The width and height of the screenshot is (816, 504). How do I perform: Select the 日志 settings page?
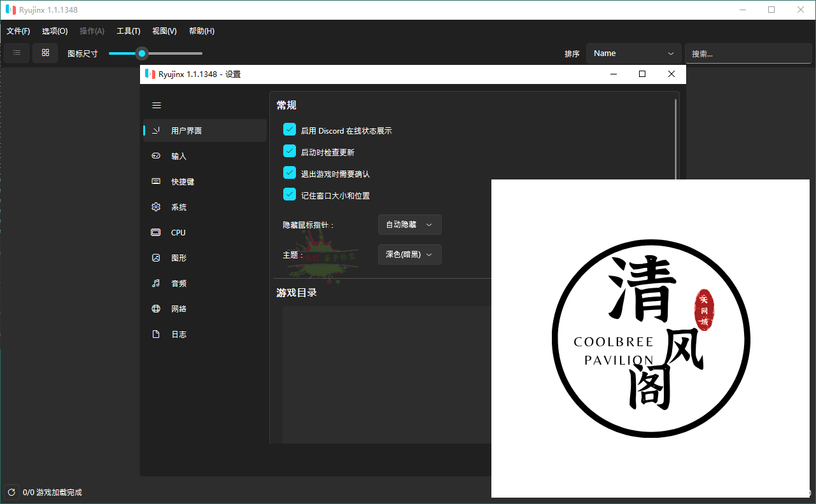205,334
